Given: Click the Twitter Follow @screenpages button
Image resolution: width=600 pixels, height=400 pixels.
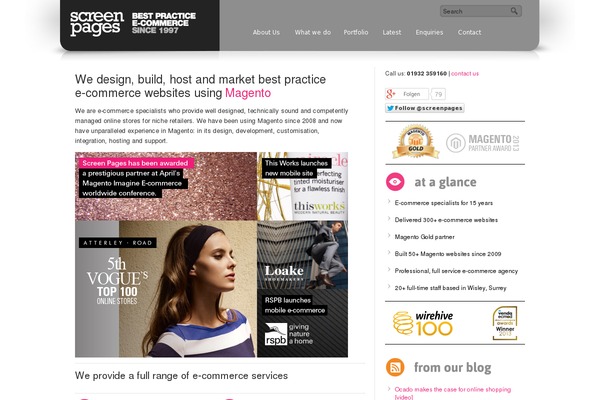Looking at the screenshot, I should tap(425, 108).
